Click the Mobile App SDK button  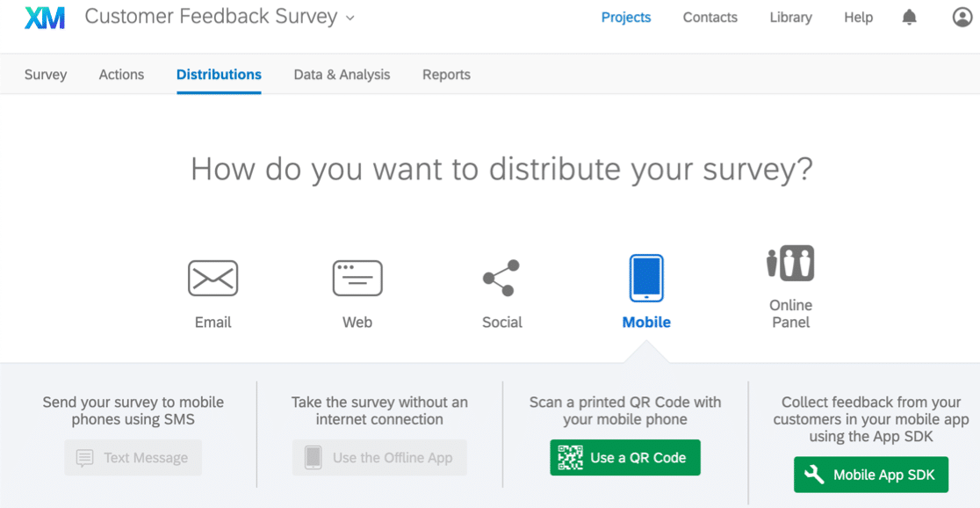coord(871,475)
